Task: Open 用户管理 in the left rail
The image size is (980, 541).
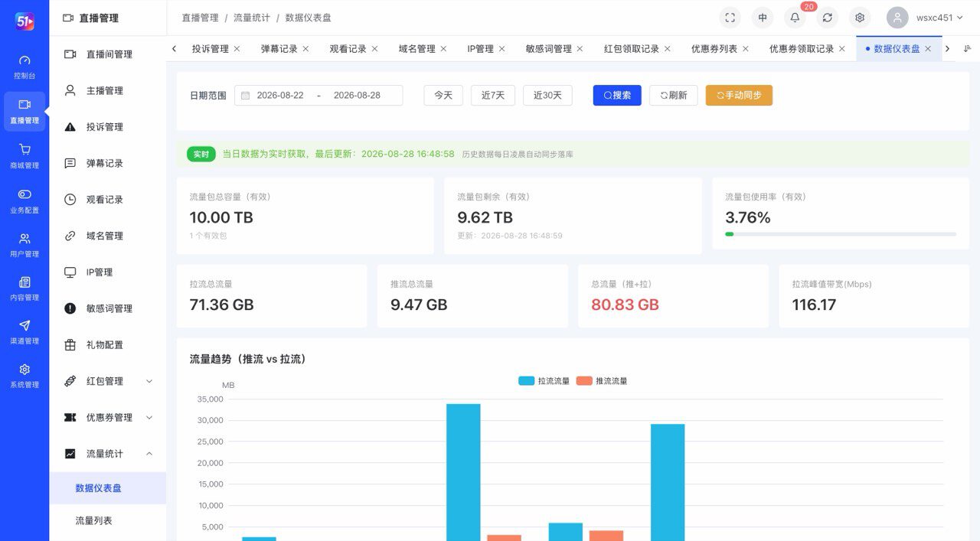Action: [x=24, y=245]
